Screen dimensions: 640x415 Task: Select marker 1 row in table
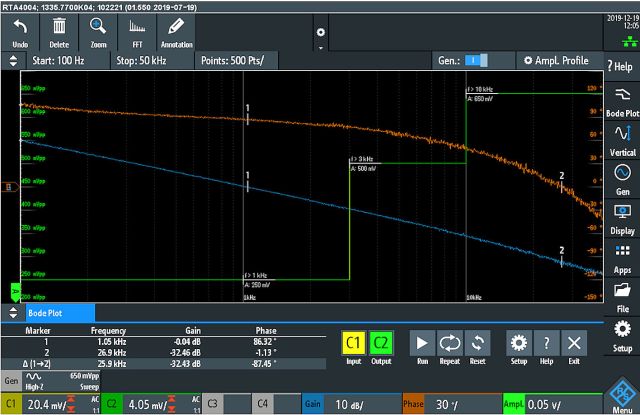(x=163, y=342)
